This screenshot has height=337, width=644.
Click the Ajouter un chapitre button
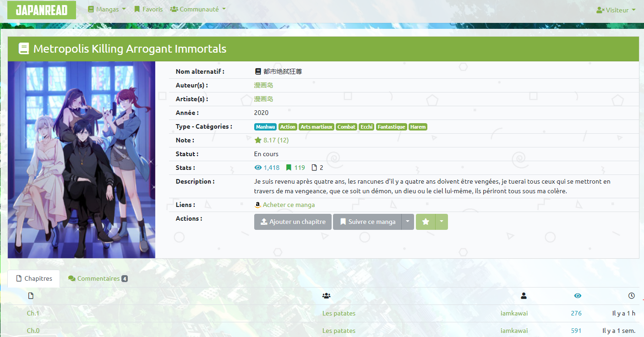tap(293, 222)
